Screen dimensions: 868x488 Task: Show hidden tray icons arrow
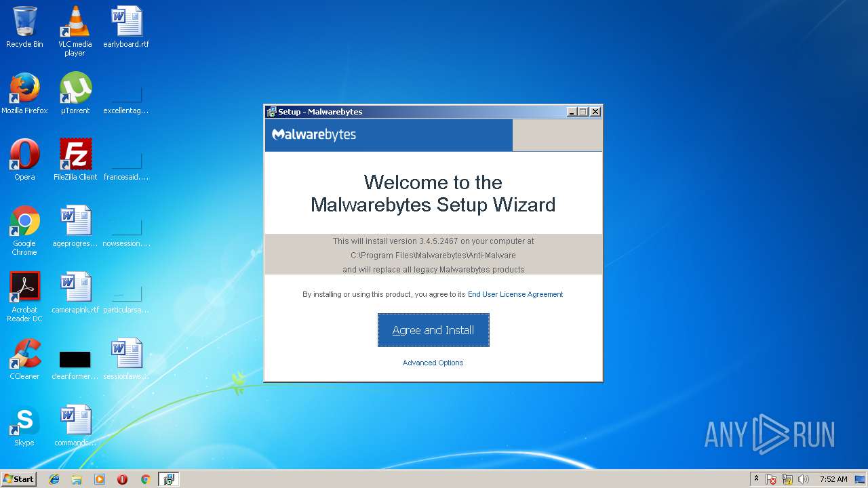pos(756,479)
